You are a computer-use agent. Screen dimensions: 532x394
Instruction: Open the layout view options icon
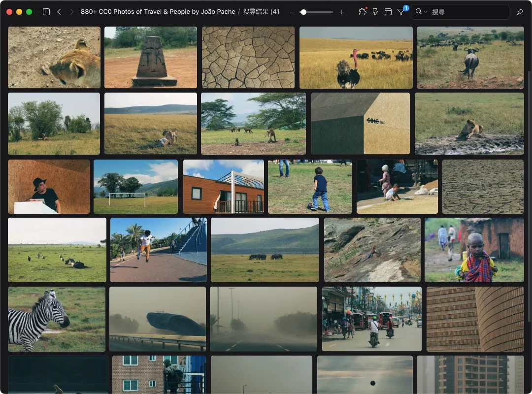tap(388, 12)
